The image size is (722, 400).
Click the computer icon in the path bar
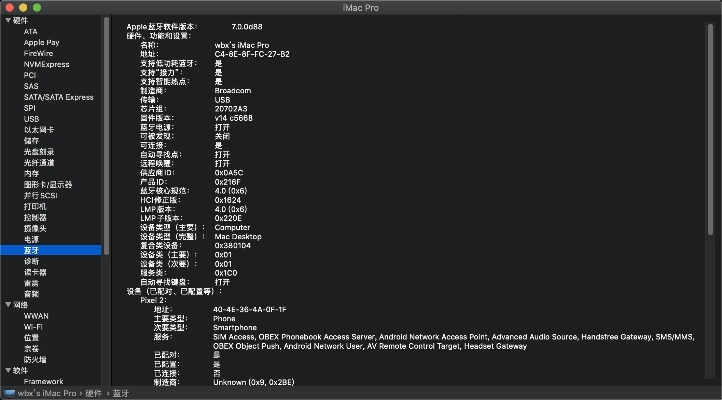(x=9, y=393)
